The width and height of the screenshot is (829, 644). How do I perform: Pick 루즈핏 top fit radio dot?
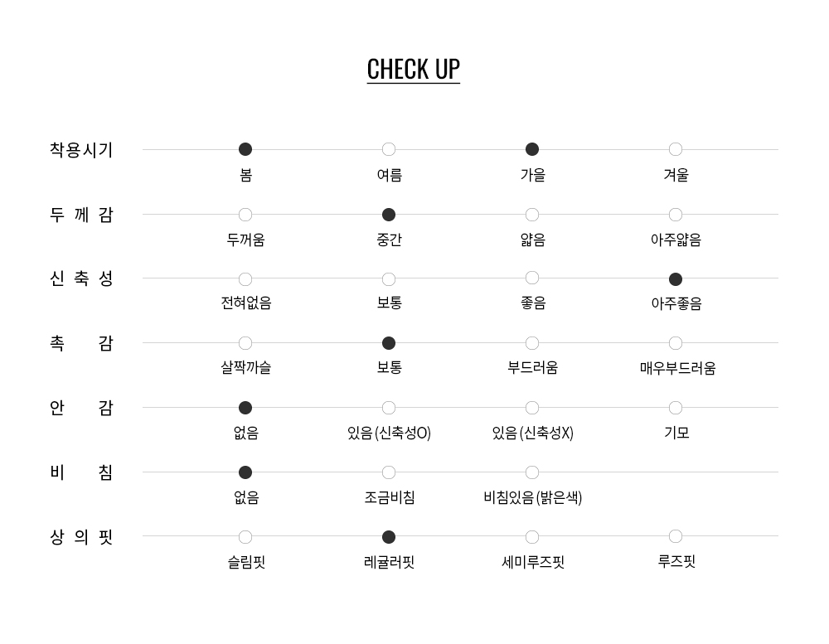point(676,536)
